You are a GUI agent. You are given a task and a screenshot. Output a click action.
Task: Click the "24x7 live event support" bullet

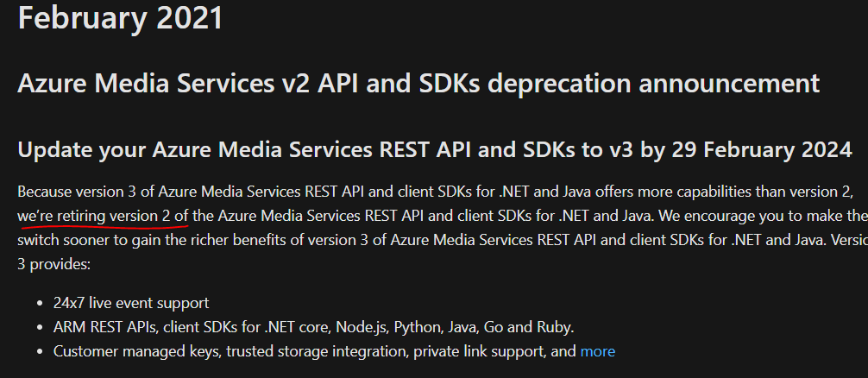[131, 303]
